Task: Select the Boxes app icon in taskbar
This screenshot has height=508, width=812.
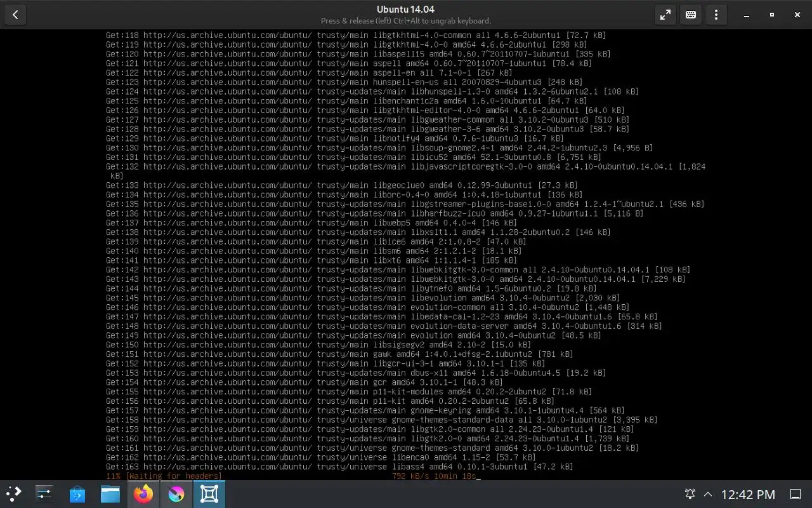Action: point(209,494)
